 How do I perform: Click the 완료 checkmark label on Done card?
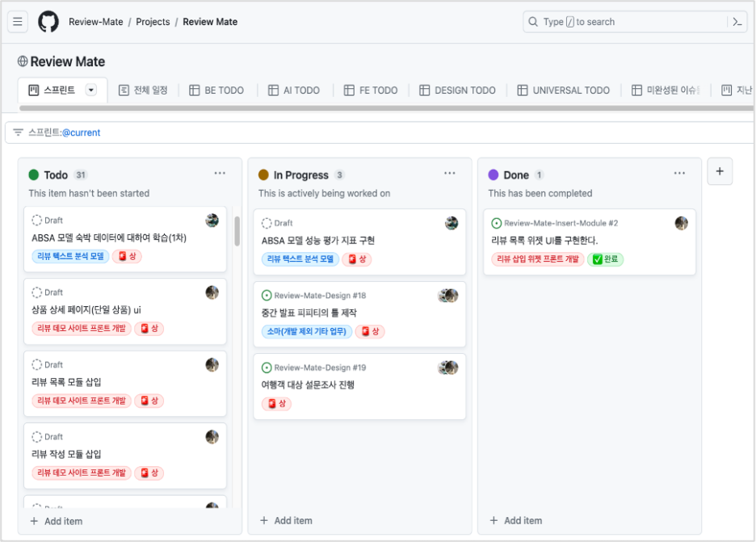[x=605, y=259]
